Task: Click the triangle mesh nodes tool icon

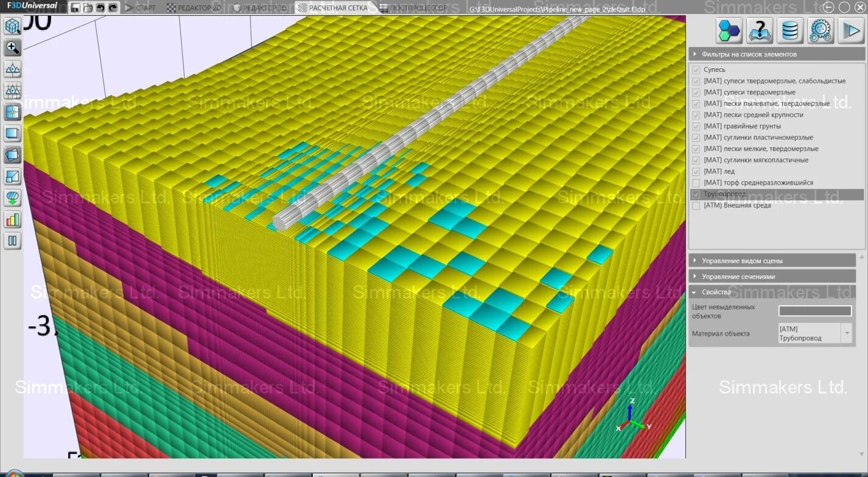Action: [12, 69]
